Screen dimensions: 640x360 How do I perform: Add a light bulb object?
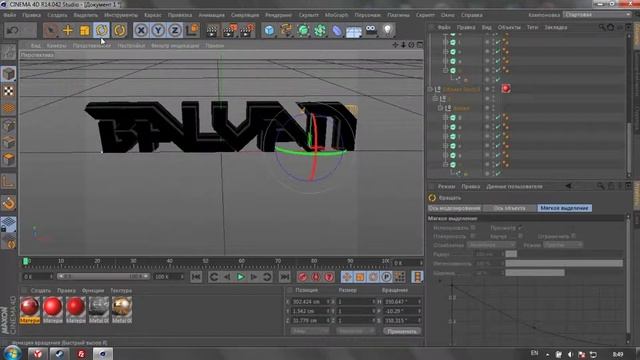(387, 30)
